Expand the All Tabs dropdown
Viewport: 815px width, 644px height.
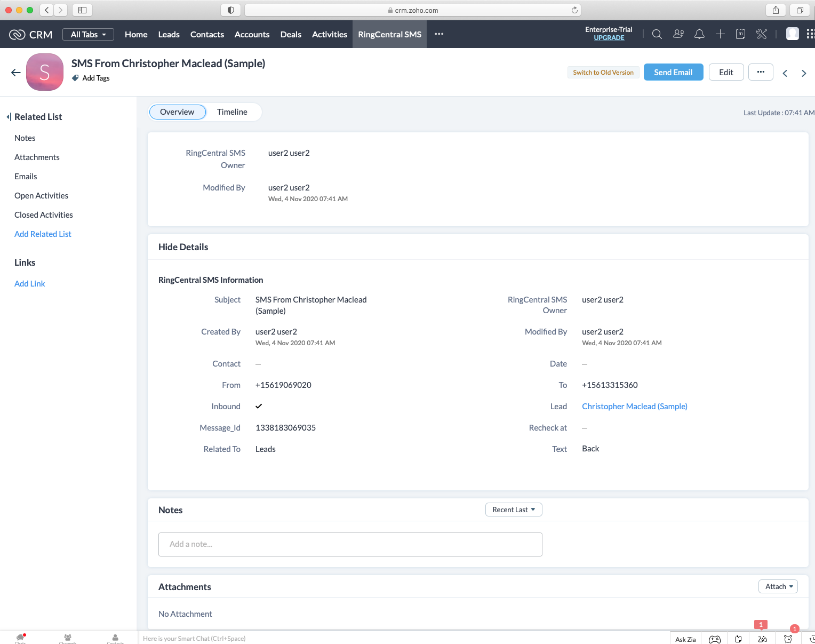pyautogui.click(x=88, y=34)
